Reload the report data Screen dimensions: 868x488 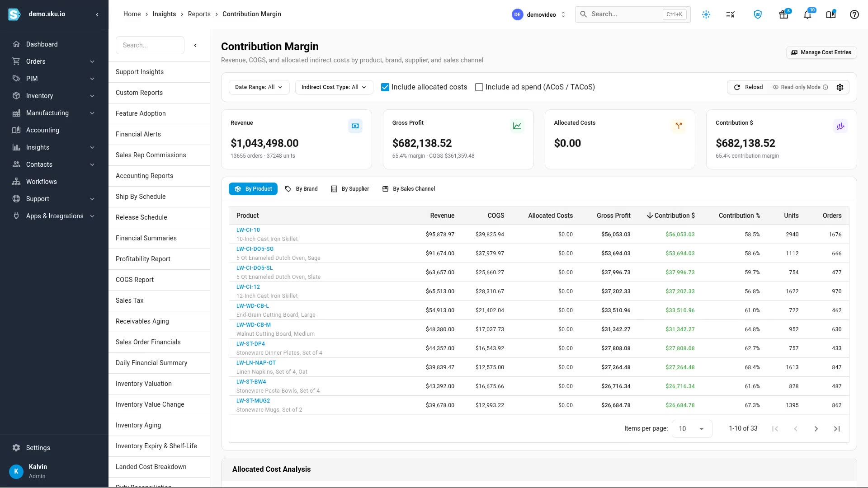click(748, 87)
